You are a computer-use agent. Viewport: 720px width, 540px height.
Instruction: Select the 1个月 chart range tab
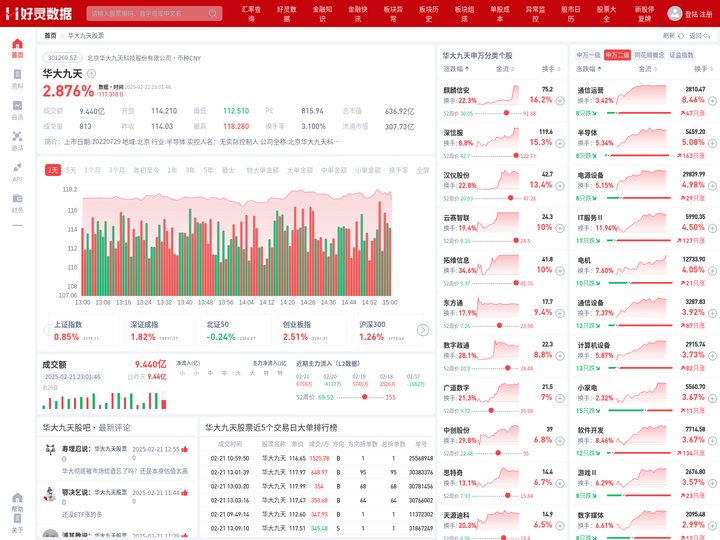point(92,170)
